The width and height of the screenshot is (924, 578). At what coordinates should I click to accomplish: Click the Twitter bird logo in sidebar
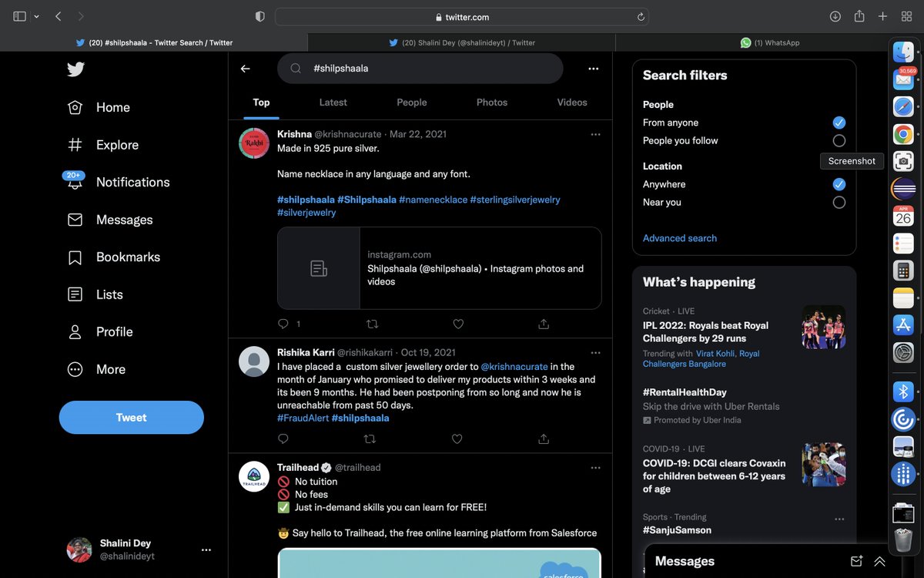[75, 69]
